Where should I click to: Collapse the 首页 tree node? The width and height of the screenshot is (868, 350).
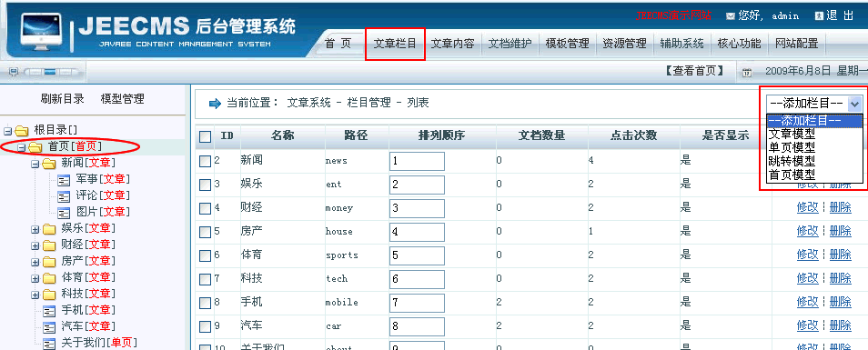tap(22, 147)
